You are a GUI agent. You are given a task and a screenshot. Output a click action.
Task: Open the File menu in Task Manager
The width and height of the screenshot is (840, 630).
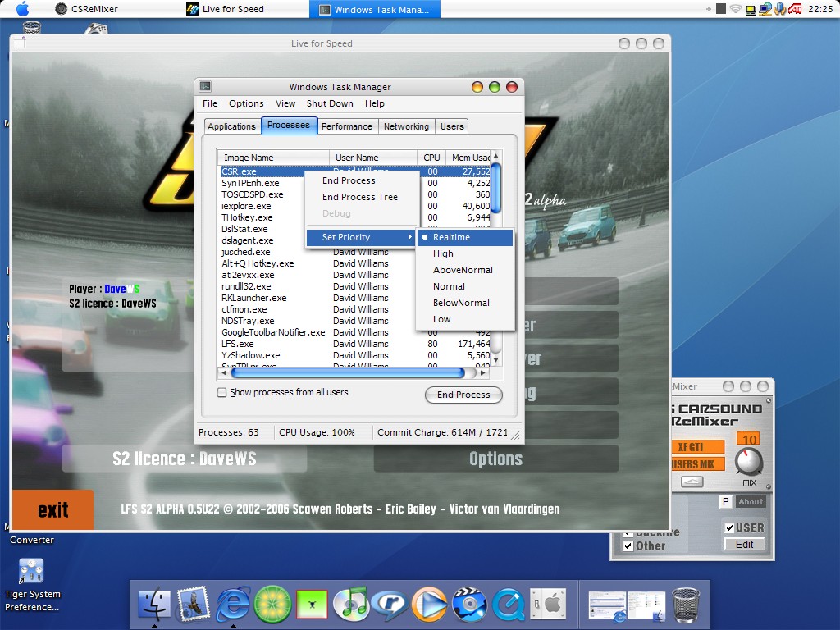[x=209, y=103]
